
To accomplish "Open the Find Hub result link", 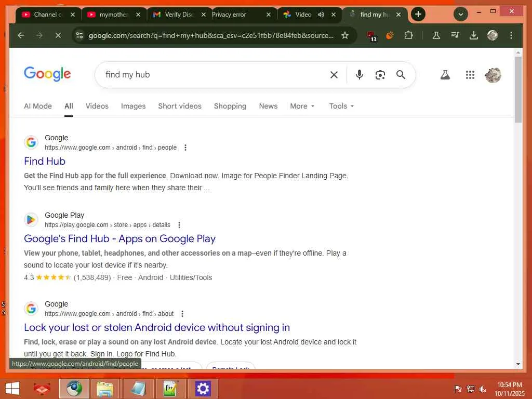I will (x=45, y=161).
